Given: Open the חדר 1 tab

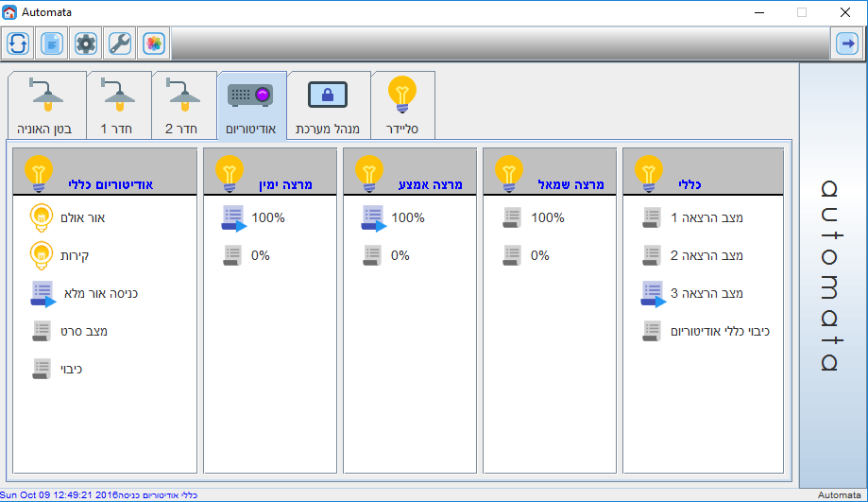Looking at the screenshot, I should (118, 106).
